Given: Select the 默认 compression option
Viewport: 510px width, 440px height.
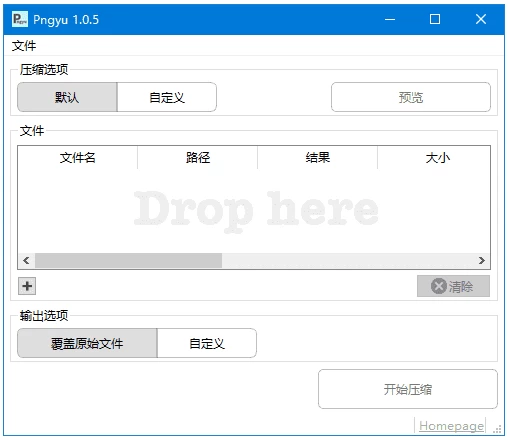Looking at the screenshot, I should click(67, 97).
